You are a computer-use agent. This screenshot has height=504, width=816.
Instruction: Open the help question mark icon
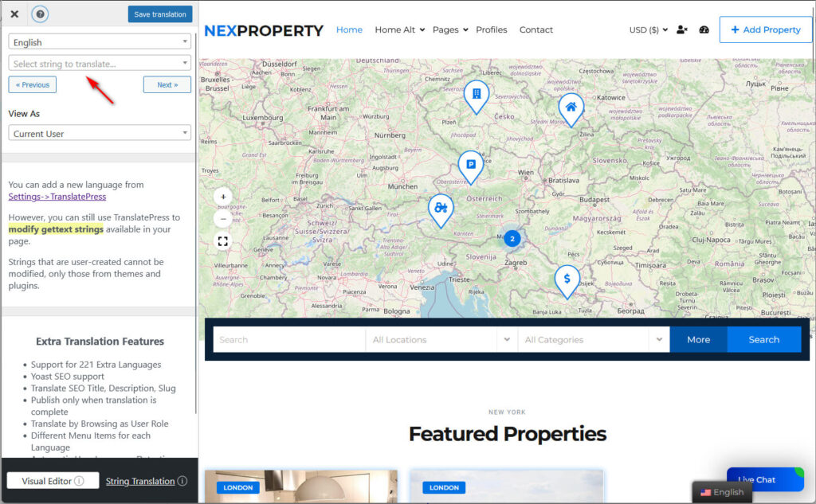(40, 14)
